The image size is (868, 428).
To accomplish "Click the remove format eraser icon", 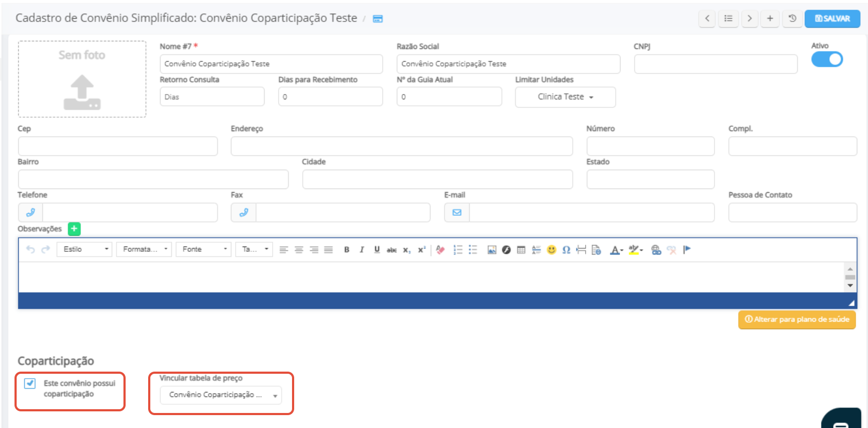I will (440, 250).
